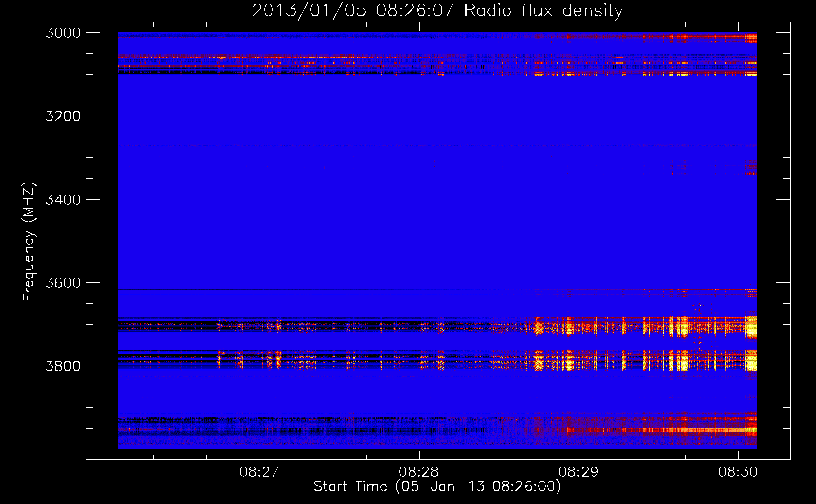Click the "Frequency (MHZ)" axis title

[x=29, y=242]
